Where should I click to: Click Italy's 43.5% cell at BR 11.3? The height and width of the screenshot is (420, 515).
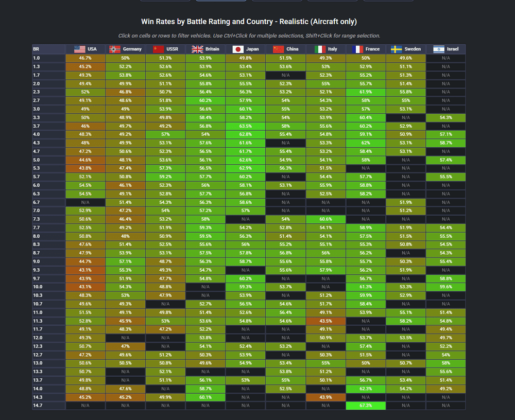tap(325, 321)
